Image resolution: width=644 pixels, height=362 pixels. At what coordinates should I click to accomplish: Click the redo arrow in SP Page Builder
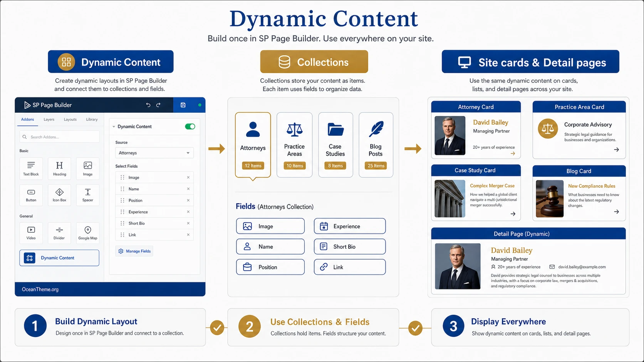(x=158, y=105)
